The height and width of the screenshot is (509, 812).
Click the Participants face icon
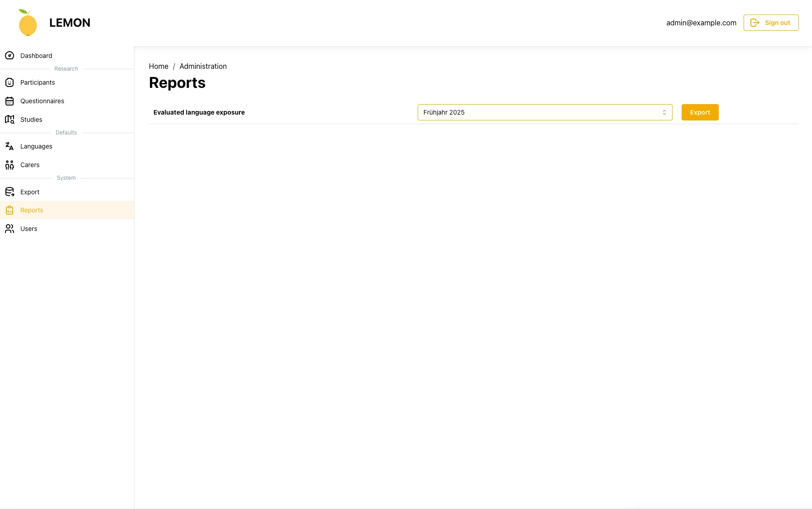click(x=10, y=82)
